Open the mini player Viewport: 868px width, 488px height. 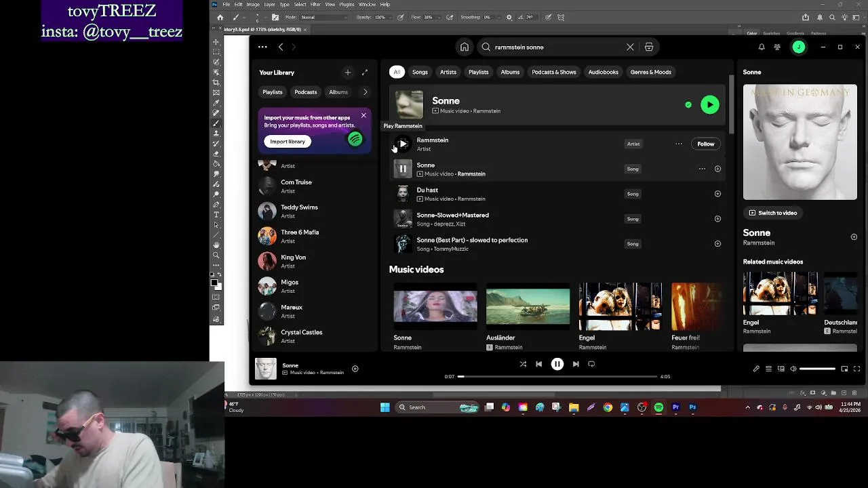pyautogui.click(x=844, y=369)
